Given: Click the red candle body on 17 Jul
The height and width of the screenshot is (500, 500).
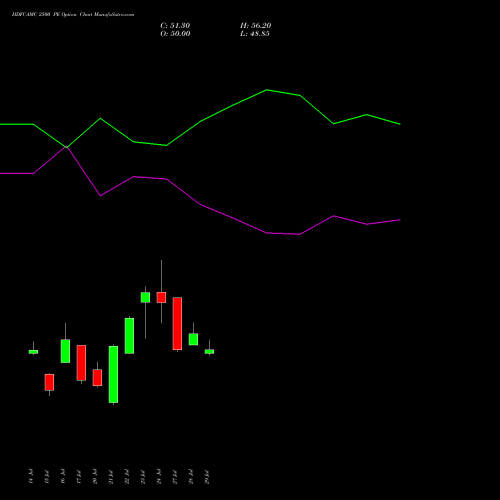Looking at the screenshot, I should pyautogui.click(x=81, y=363).
